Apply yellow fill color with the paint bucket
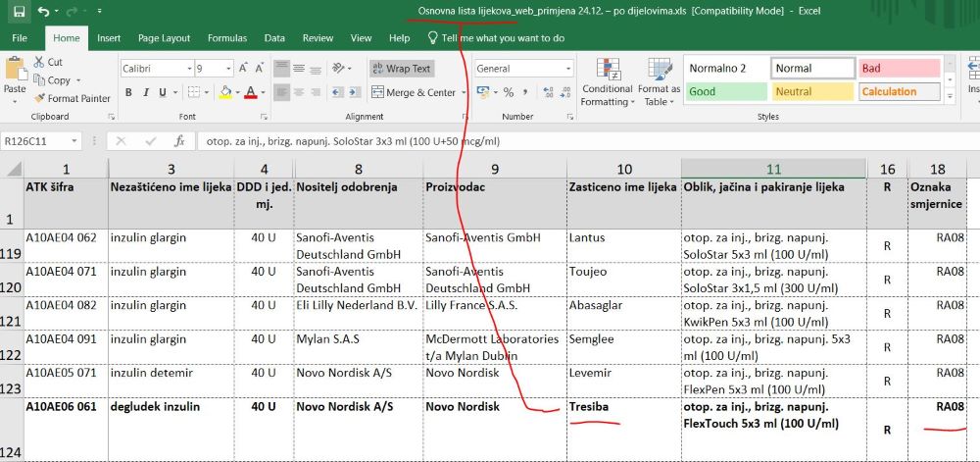 pos(225,92)
